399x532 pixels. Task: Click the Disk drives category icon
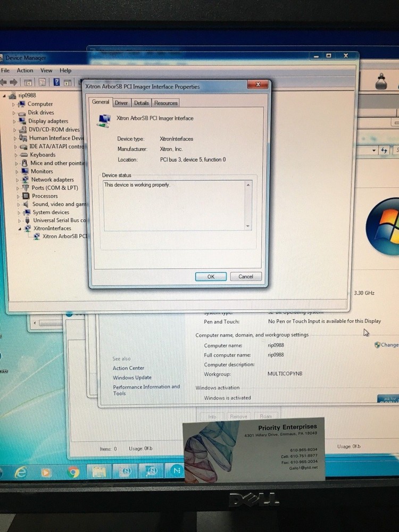(22, 113)
